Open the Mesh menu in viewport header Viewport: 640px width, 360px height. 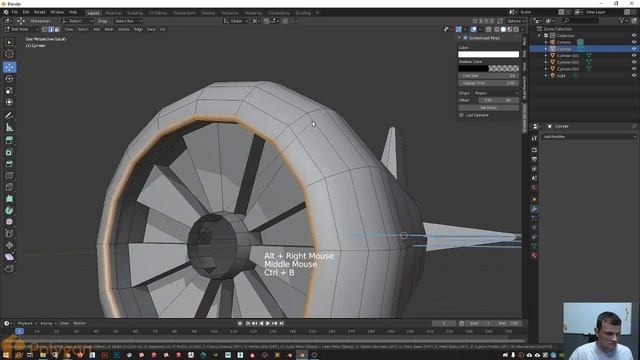[x=109, y=29]
